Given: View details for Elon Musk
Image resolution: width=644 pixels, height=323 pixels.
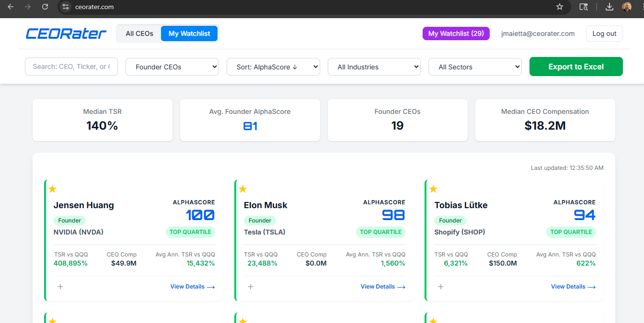Looking at the screenshot, I should coord(383,287).
